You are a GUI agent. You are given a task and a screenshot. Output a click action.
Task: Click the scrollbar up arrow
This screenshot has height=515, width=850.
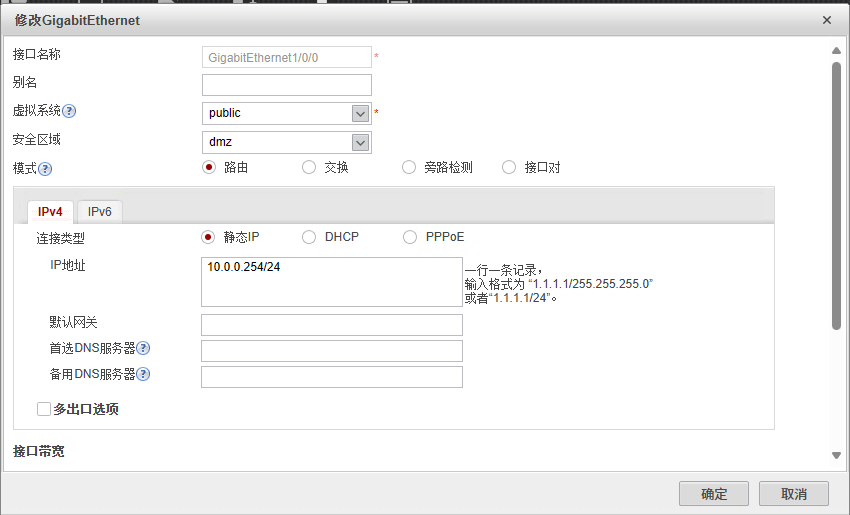pos(836,50)
